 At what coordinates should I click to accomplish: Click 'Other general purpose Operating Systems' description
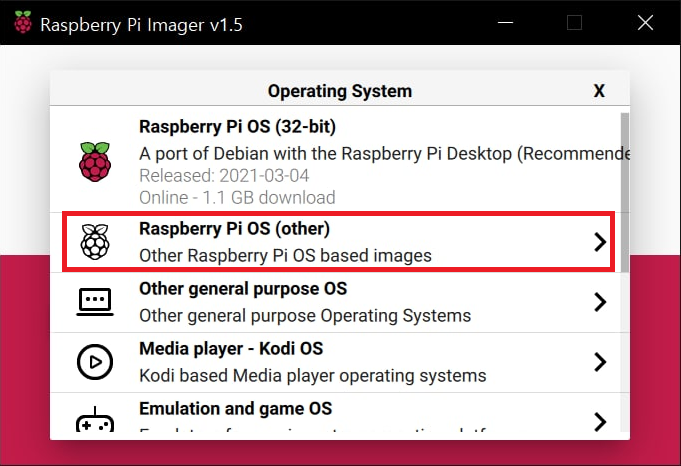click(x=305, y=316)
